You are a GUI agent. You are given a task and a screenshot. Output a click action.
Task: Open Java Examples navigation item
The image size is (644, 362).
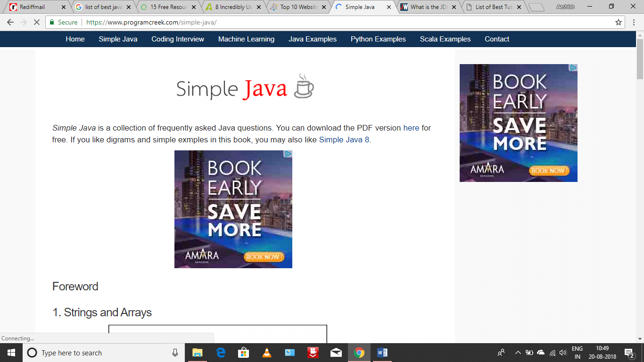[x=313, y=39]
